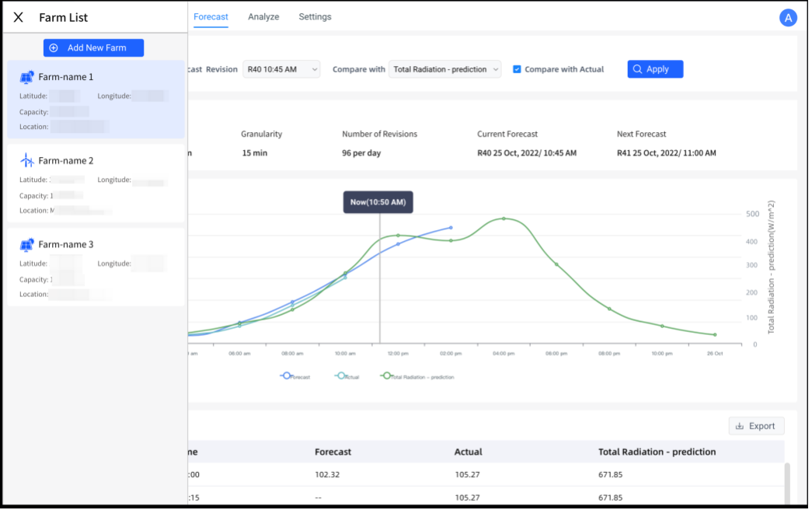Toggle the Forecast series in chart legend
The height and width of the screenshot is (510, 812).
tap(295, 376)
